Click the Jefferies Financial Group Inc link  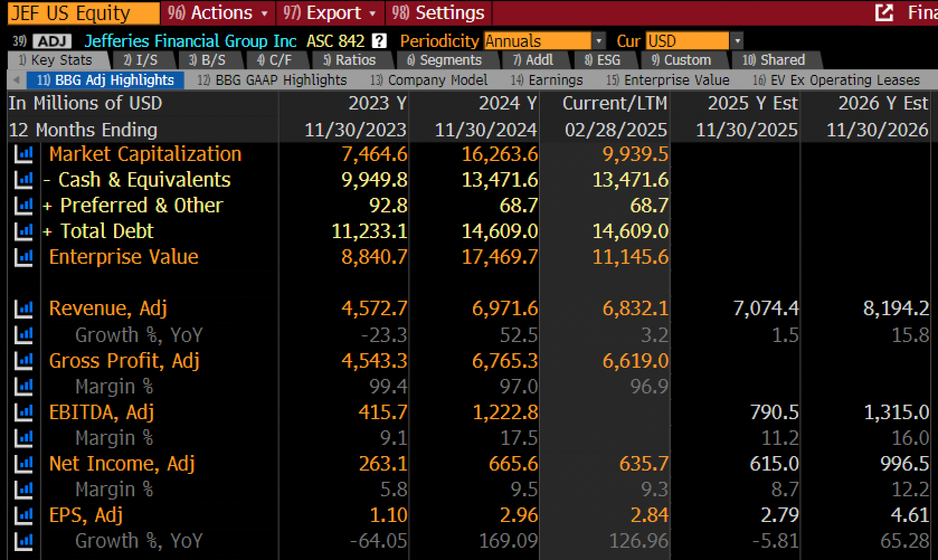coord(190,41)
